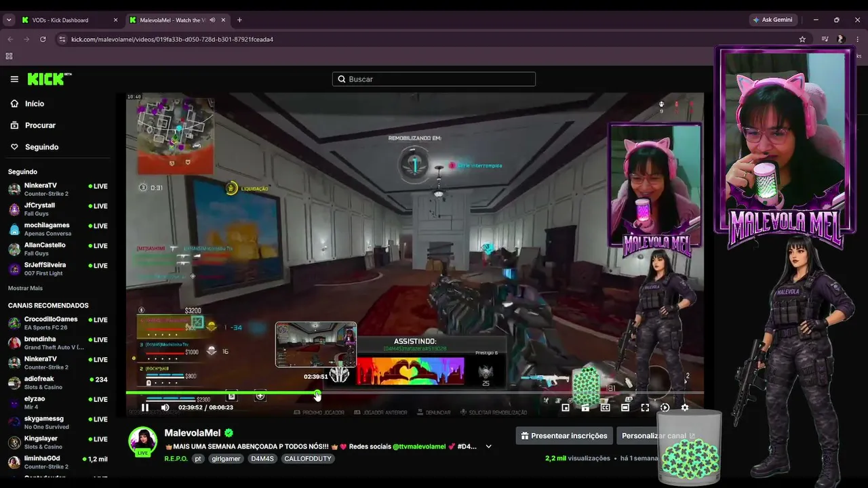The width and height of the screenshot is (868, 488).
Task: Click the address bar URL
Action: (172, 39)
